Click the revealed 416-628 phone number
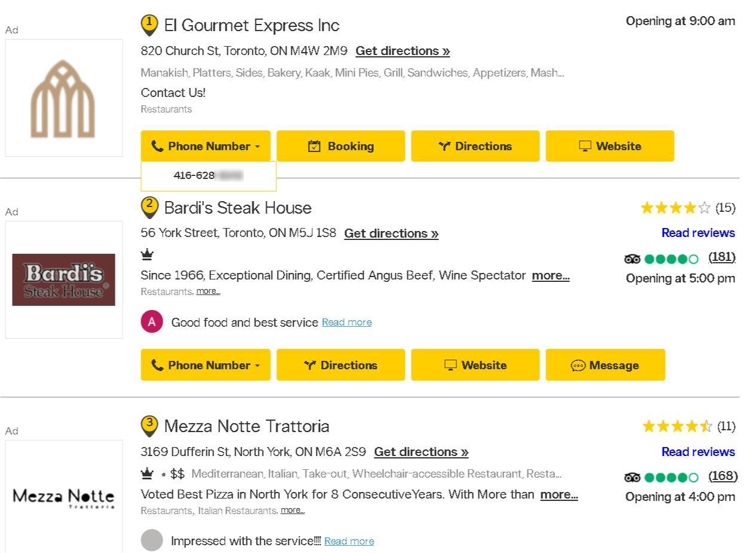 pos(208,175)
